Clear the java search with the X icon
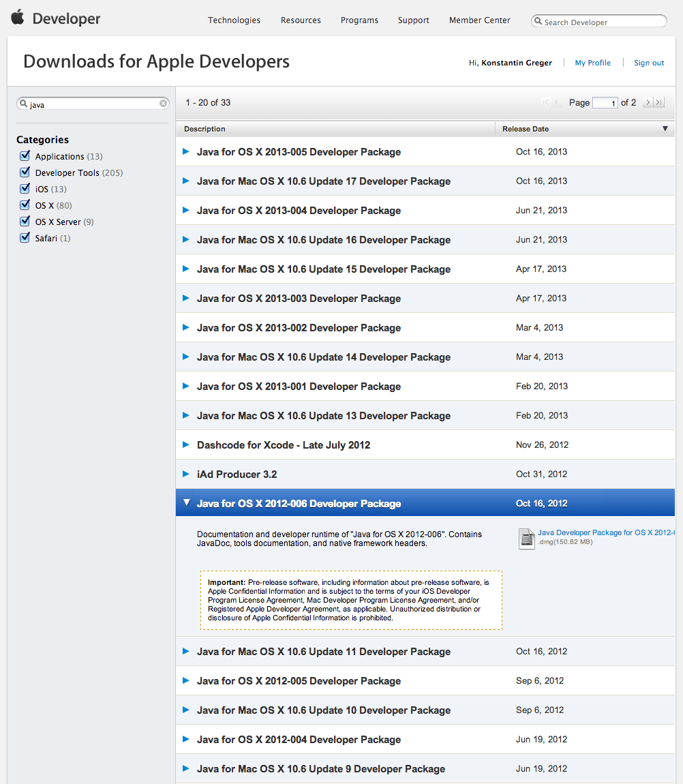 (164, 104)
